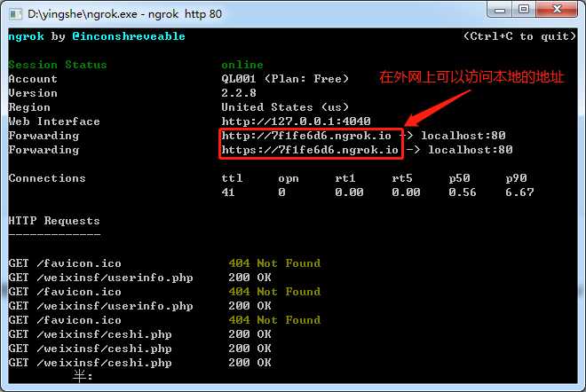Screen dimensions: 586x392
Task: Click the first '404 Not Found' status
Action: (274, 263)
